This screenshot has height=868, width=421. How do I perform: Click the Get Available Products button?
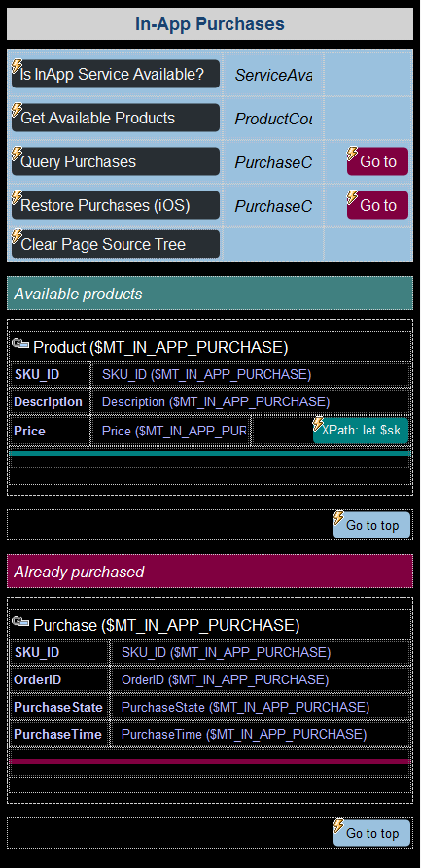(116, 118)
